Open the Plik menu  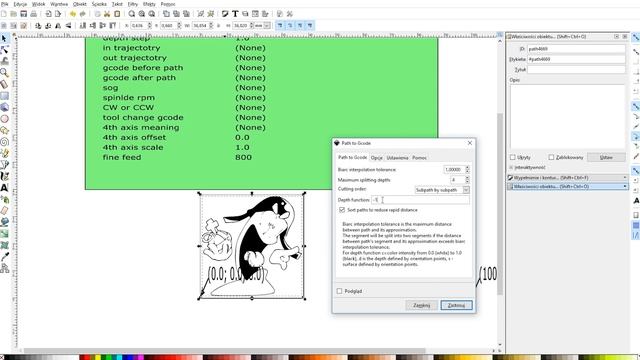click(x=4, y=4)
